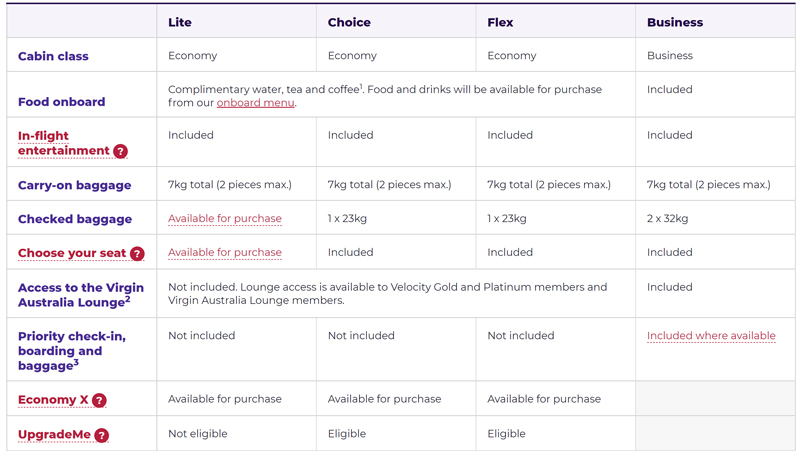This screenshot has width=800, height=457.
Task: Click Lite seat selection Available for purchase link
Action: pos(224,252)
